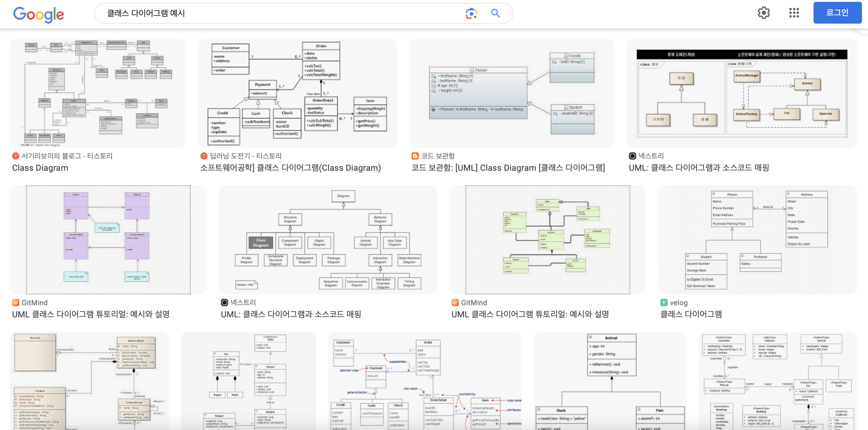Open the 'Class Diagram' result title link
The height and width of the screenshot is (430, 868).
pos(40,168)
